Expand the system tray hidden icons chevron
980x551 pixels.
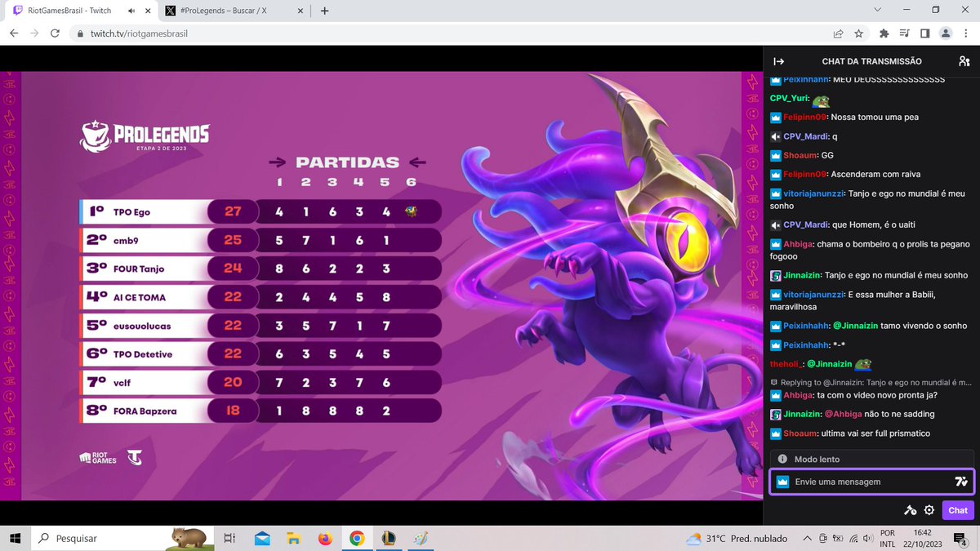pos(807,538)
